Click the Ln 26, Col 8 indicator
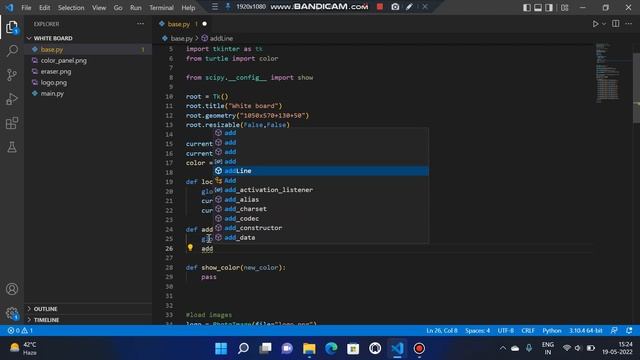This screenshot has height=360, width=640. (x=442, y=331)
